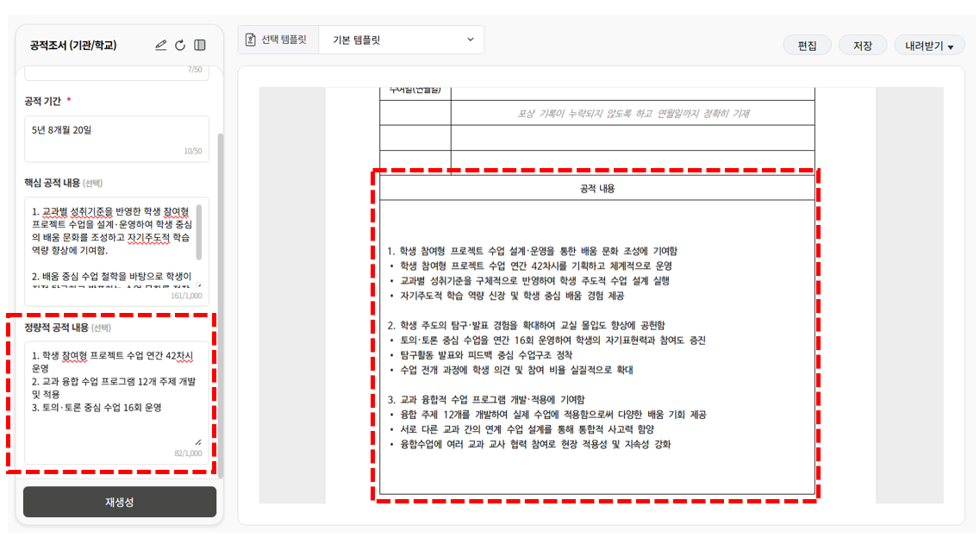Click the 저장 button

(x=863, y=46)
